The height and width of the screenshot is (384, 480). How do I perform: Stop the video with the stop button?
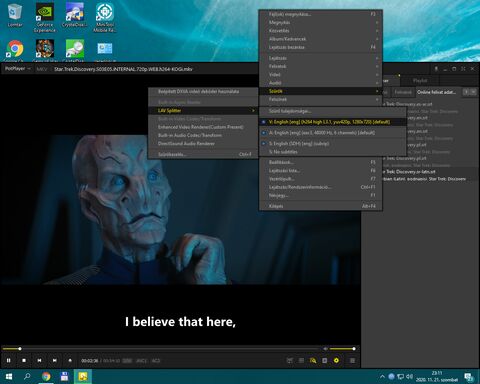(x=24, y=360)
